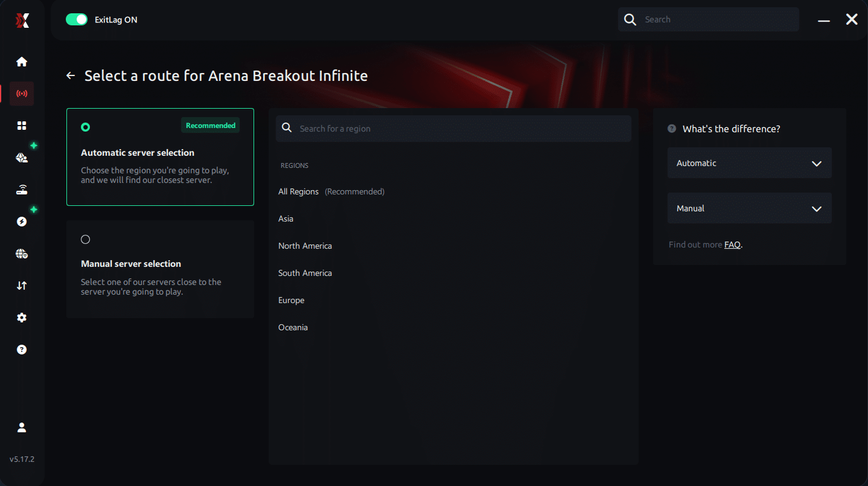Open the user account profile icon

click(x=22, y=427)
